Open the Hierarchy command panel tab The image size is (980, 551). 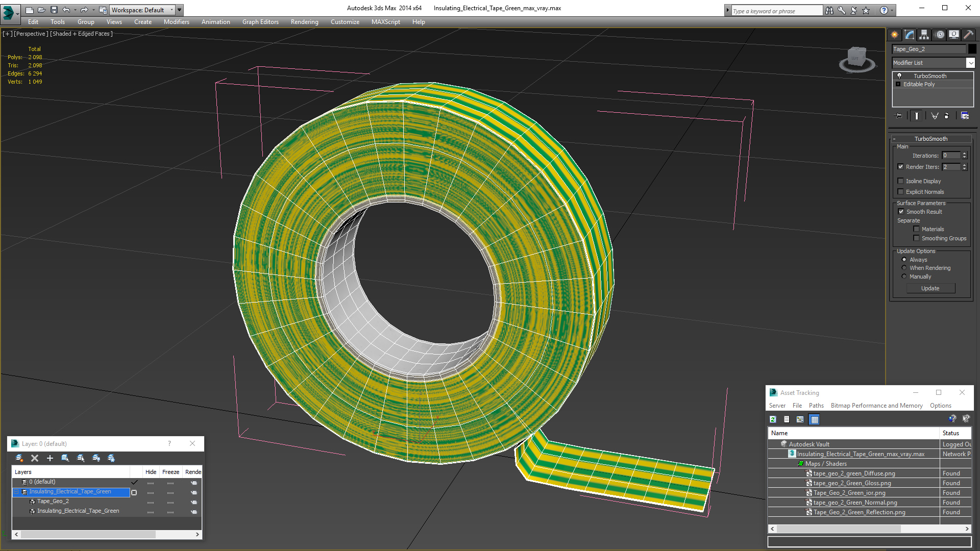pos(924,35)
